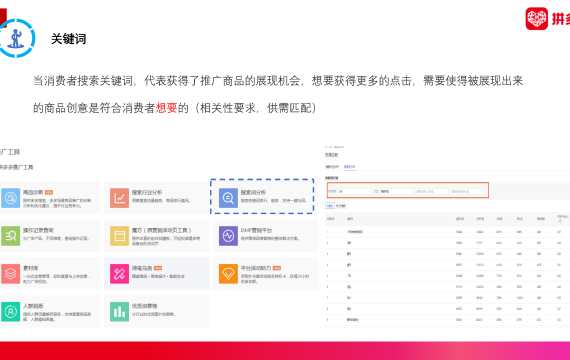
Task: Select the underlined 搜索词分析 tab in the analysis panel
Action: (350, 167)
